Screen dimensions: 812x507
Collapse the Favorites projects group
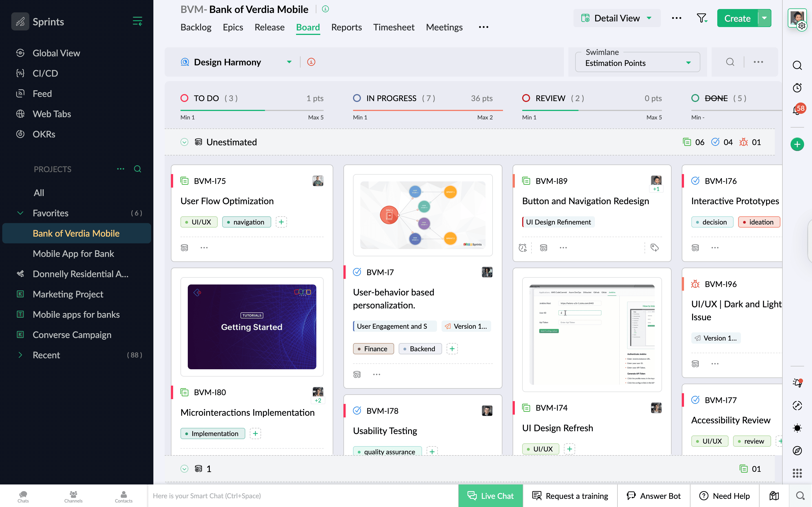(x=20, y=213)
